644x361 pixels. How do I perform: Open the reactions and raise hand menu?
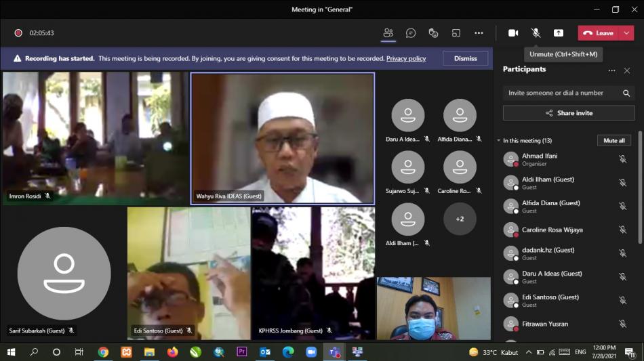(x=433, y=33)
